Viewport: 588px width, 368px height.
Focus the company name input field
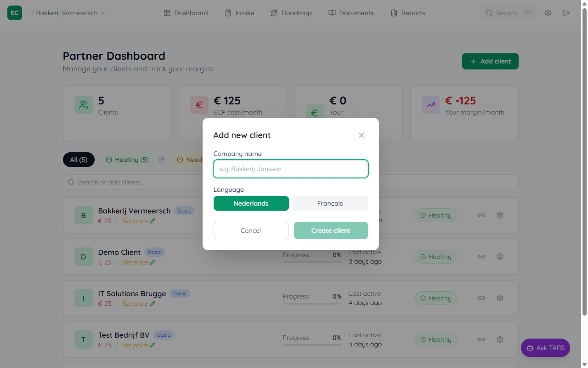[x=290, y=169]
